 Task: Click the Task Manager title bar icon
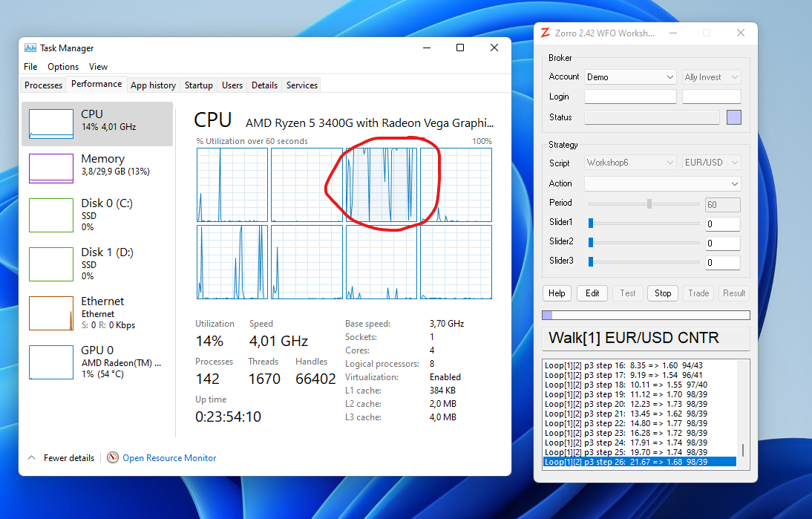point(30,48)
